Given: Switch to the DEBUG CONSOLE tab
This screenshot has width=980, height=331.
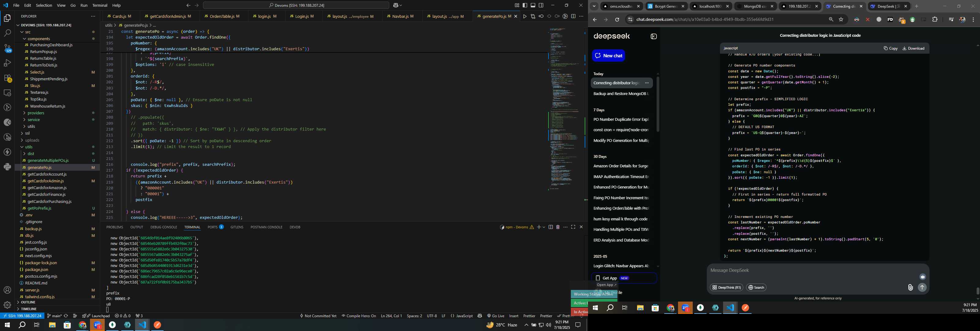Looking at the screenshot, I should click(164, 227).
